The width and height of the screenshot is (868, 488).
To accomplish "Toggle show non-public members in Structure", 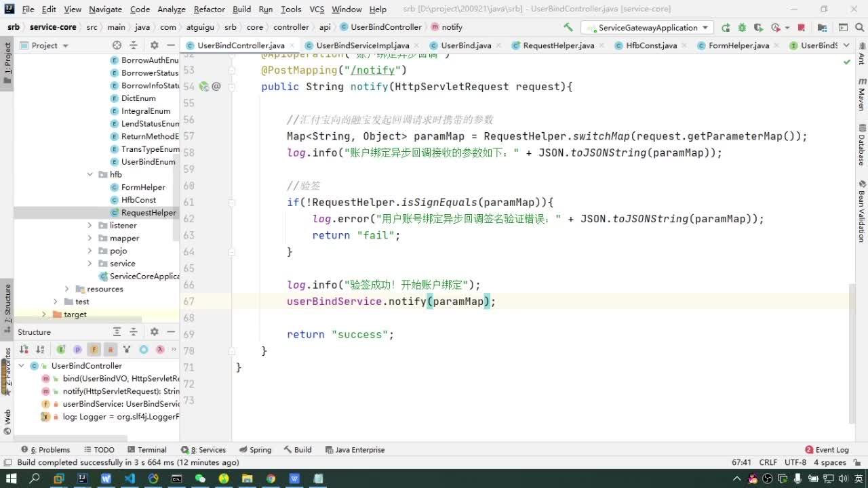I will (x=110, y=349).
